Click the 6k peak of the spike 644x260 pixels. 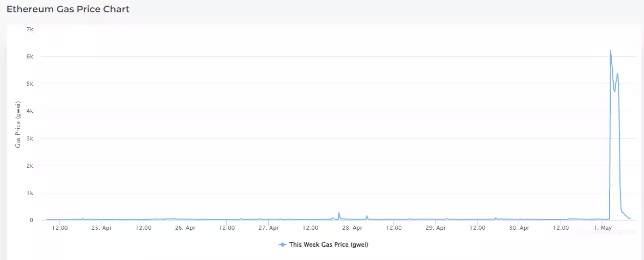[x=610, y=51]
